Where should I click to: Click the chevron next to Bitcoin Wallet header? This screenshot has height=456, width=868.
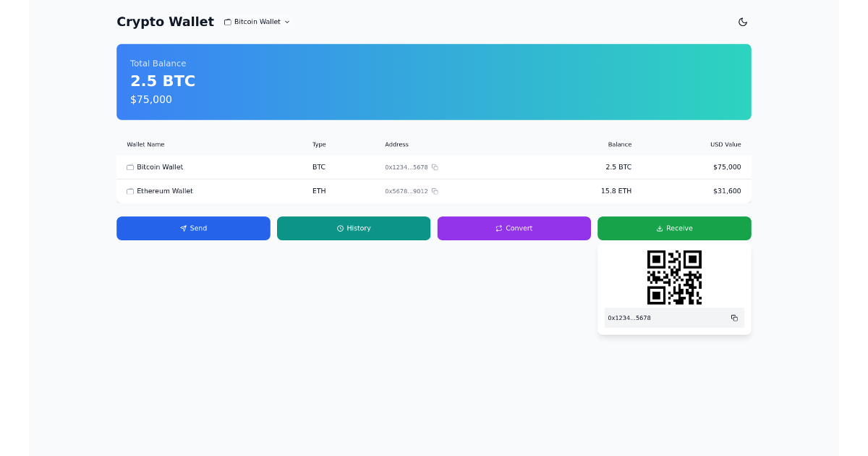coord(287,22)
